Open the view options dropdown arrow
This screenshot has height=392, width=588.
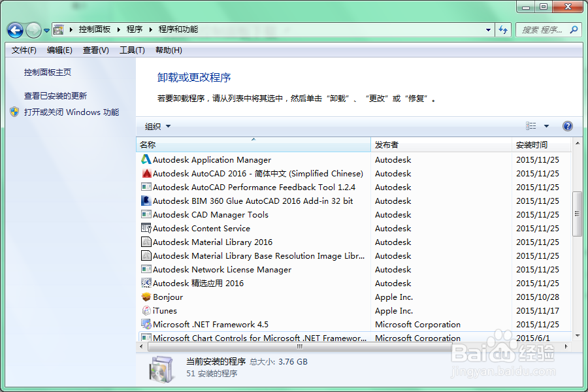point(546,126)
